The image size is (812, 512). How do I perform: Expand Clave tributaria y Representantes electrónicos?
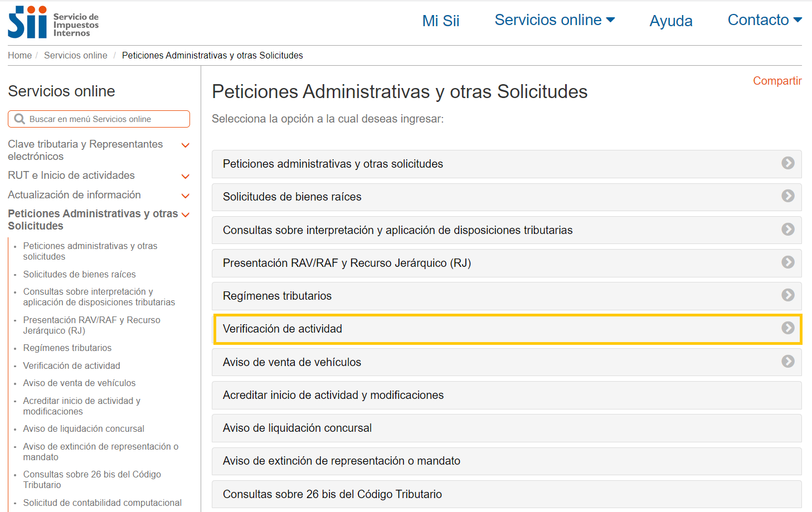coord(186,145)
